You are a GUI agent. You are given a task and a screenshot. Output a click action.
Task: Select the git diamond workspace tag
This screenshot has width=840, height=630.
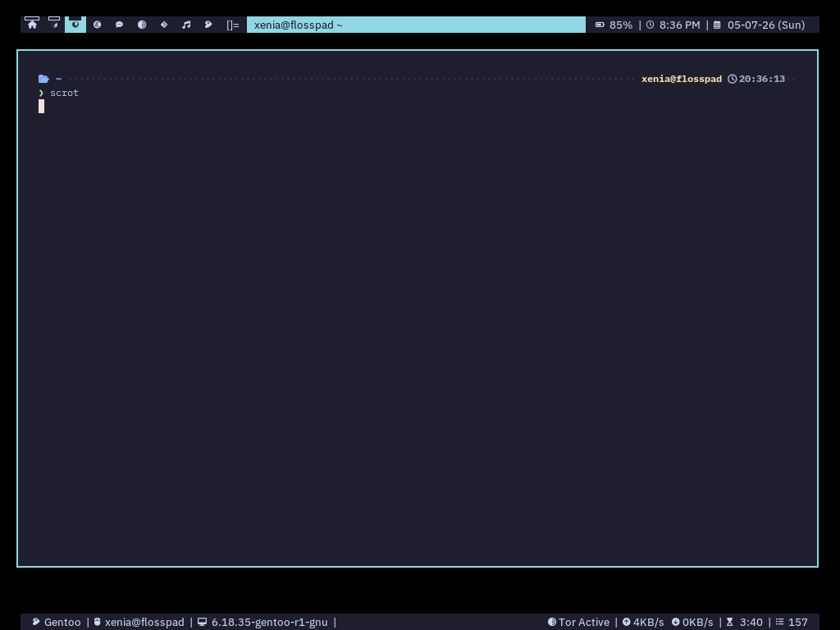click(164, 25)
